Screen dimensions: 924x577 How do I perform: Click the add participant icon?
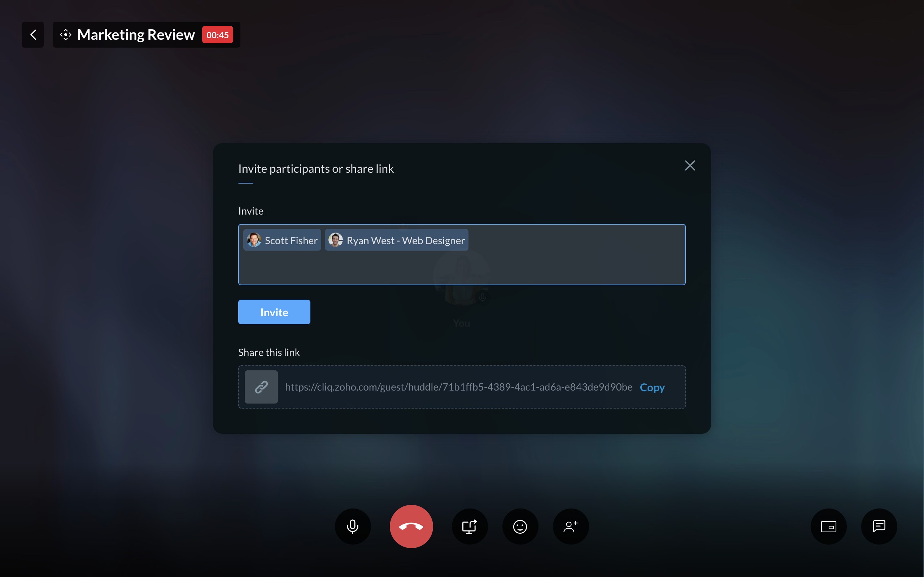click(x=570, y=526)
